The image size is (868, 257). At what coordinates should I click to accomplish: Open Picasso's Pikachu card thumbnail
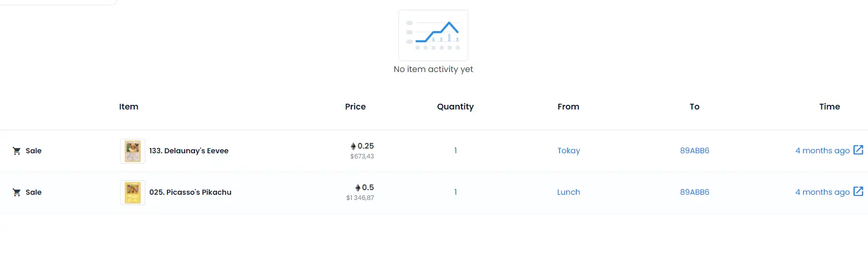click(133, 192)
